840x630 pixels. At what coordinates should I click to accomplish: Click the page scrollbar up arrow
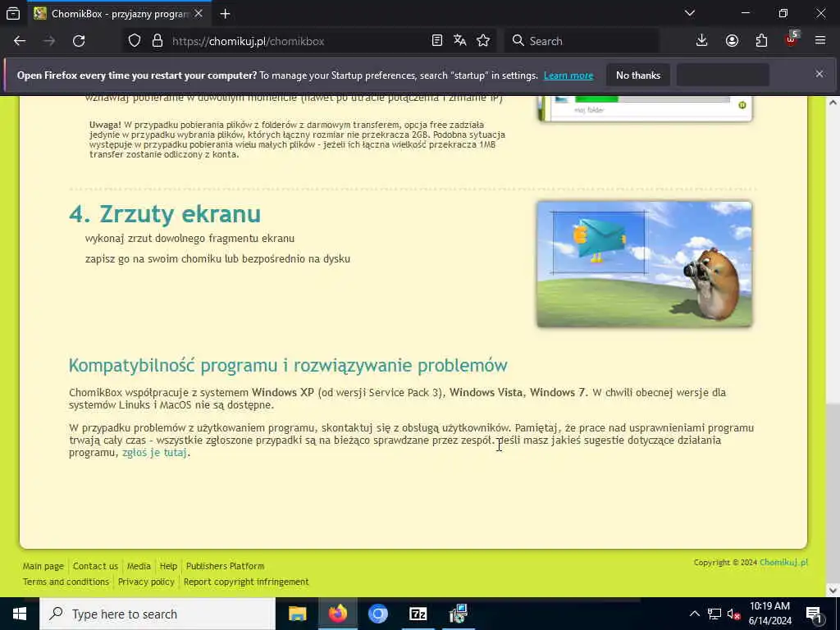pyautogui.click(x=833, y=103)
